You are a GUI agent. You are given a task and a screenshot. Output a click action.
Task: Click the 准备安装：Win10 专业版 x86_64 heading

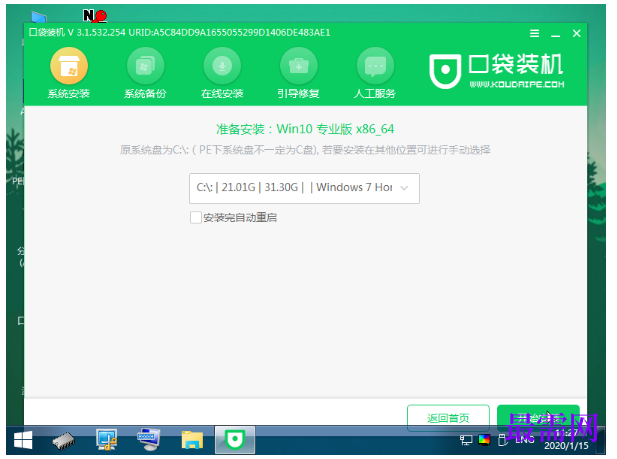305,129
